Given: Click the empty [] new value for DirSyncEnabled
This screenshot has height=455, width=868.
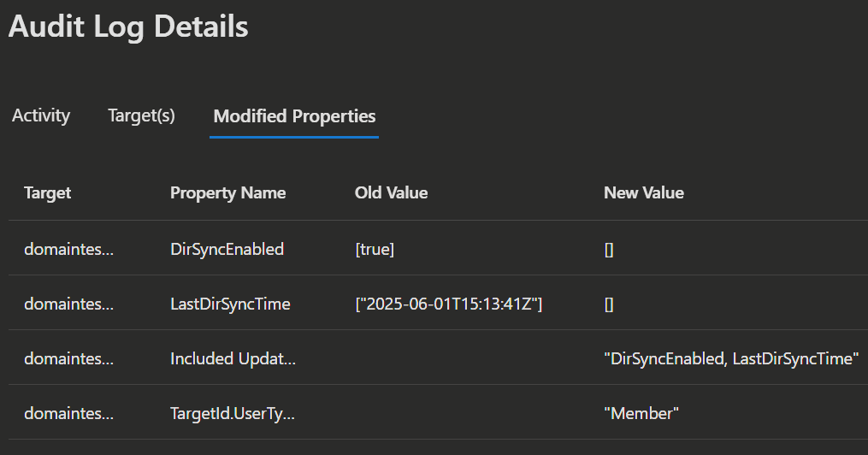Looking at the screenshot, I should [609, 249].
